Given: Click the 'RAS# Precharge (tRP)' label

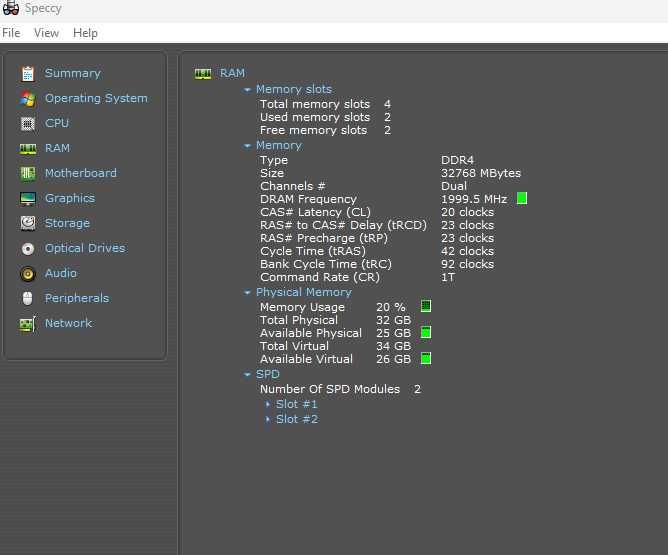Looking at the screenshot, I should [324, 238].
